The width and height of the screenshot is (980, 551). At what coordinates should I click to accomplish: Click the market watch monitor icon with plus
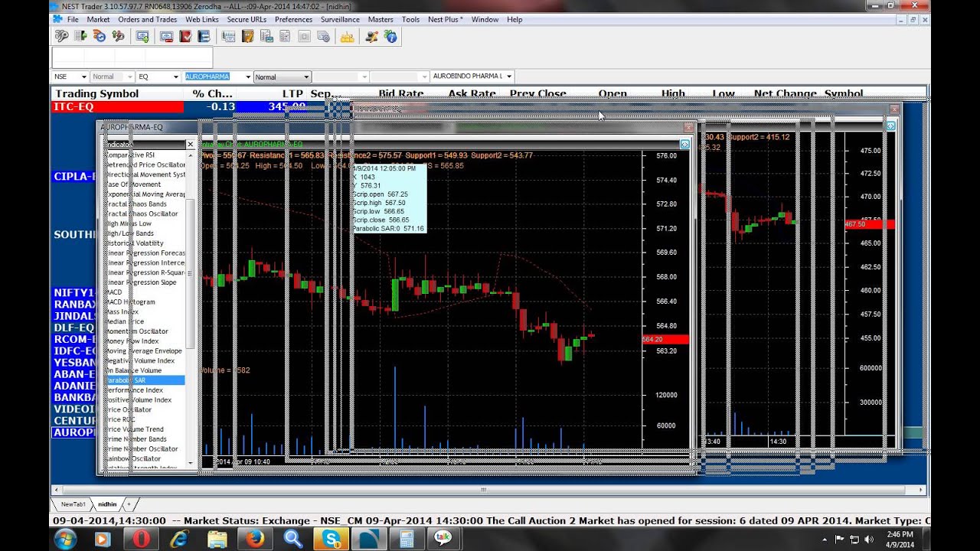coord(142,36)
